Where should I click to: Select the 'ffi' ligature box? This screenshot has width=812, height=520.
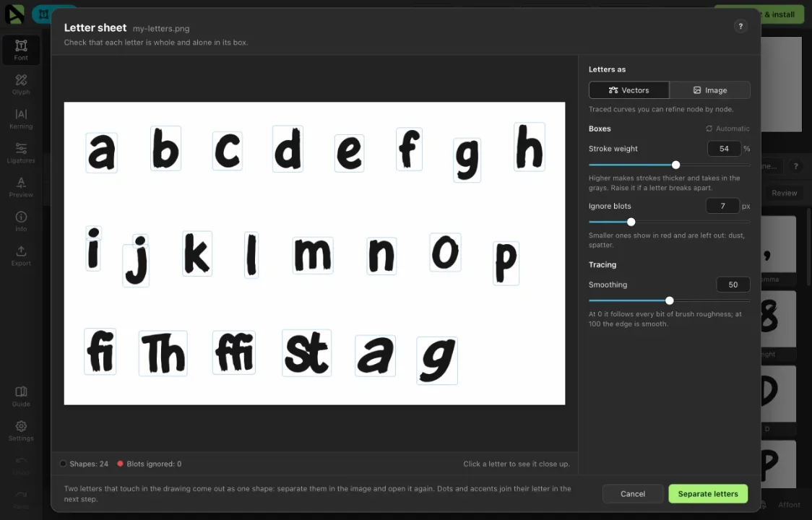click(x=234, y=352)
